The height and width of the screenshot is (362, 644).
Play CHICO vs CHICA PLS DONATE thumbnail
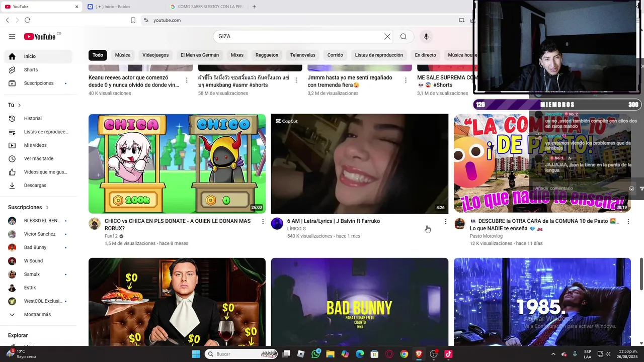click(177, 163)
